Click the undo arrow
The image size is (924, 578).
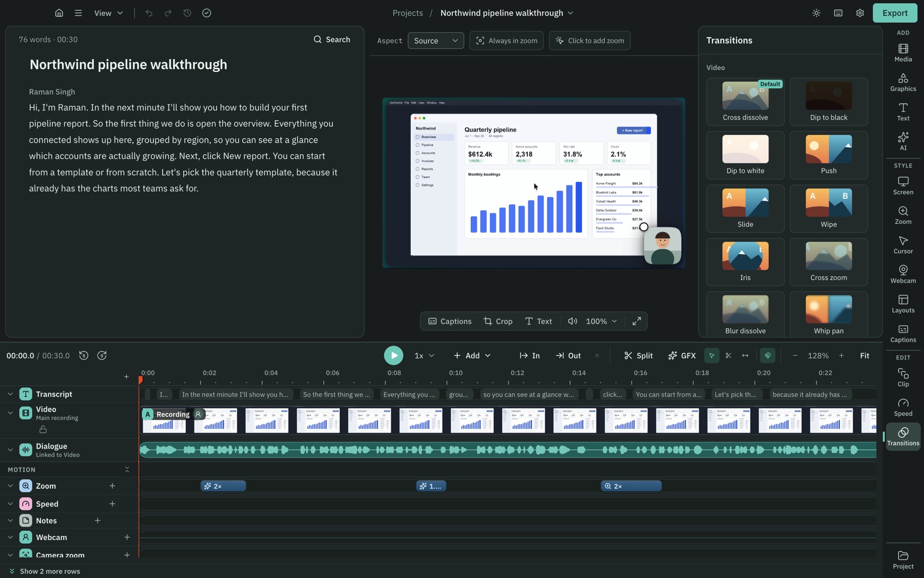point(149,13)
